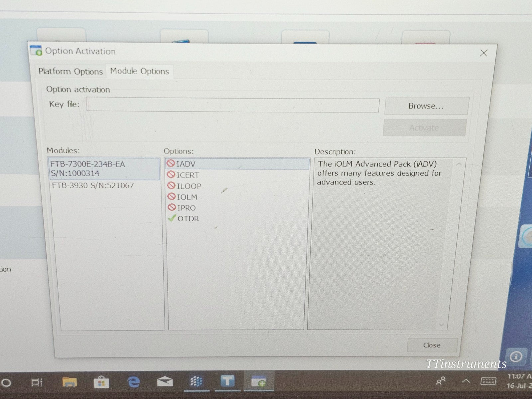The width and height of the screenshot is (532, 399).
Task: Click the Description scrollbar up arrow
Action: point(459,164)
